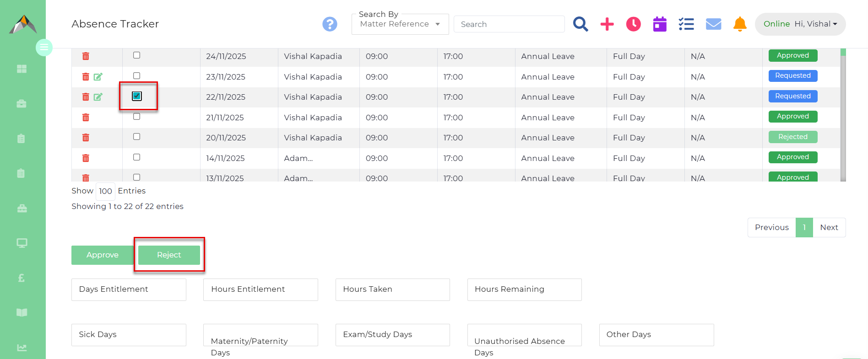Click the table's vertical scrollbar
This screenshot has height=359, width=868.
(x=843, y=115)
